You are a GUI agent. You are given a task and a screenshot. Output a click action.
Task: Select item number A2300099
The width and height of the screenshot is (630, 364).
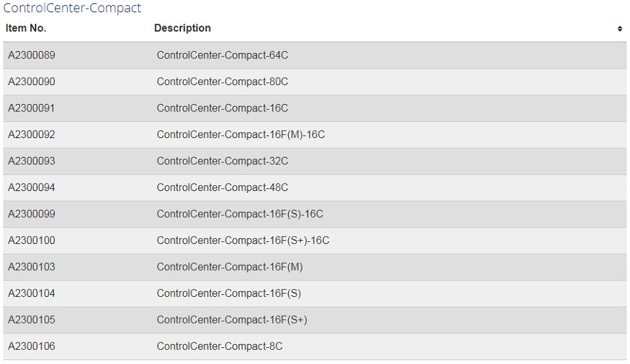(x=31, y=214)
